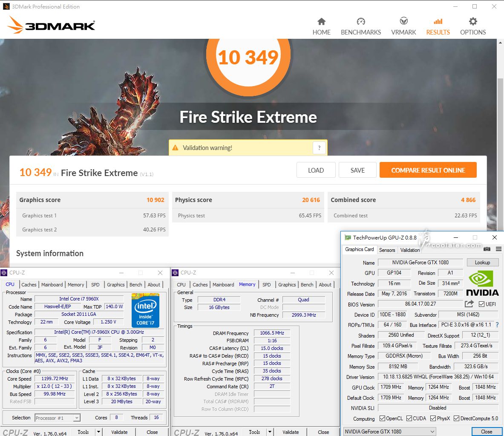Toggle the OpenCL checkbox
The height and width of the screenshot is (436, 504).
coord(382,419)
